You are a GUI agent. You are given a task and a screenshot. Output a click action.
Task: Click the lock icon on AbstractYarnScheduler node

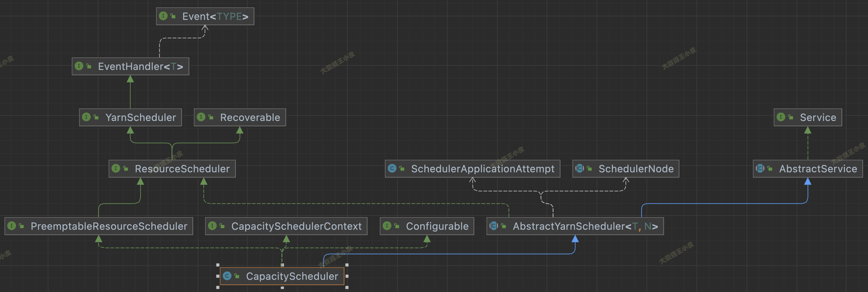(504, 226)
